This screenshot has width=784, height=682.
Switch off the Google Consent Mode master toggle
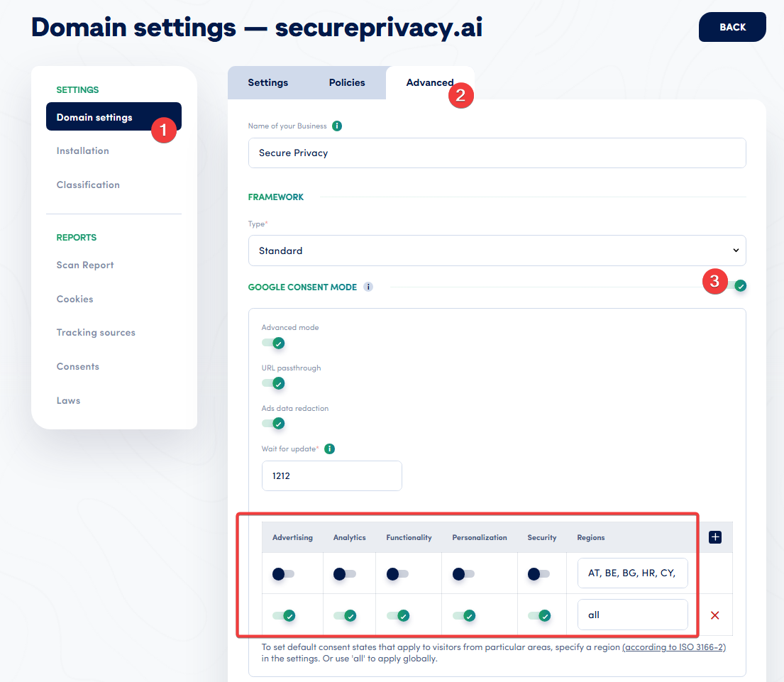coord(739,285)
